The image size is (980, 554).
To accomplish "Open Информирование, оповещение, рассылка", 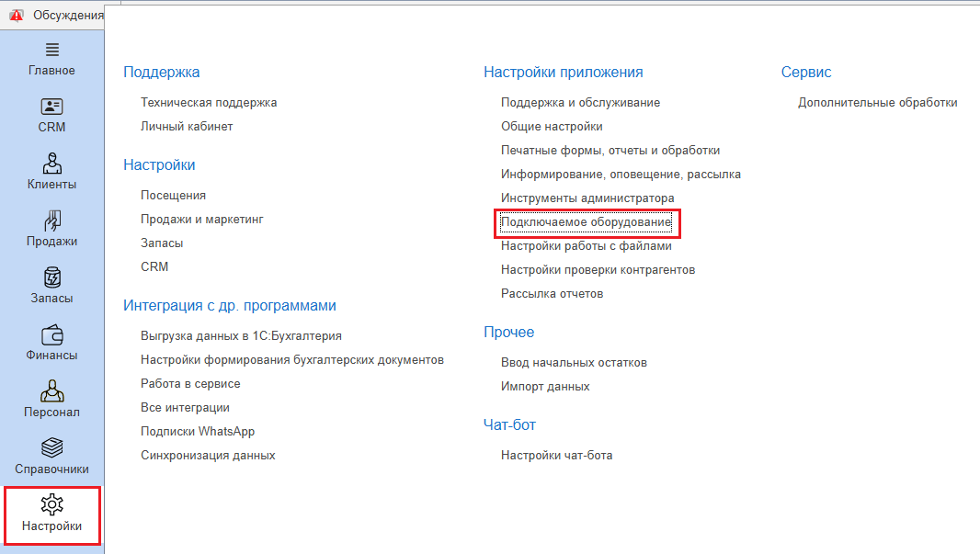I will pyautogui.click(x=621, y=175).
